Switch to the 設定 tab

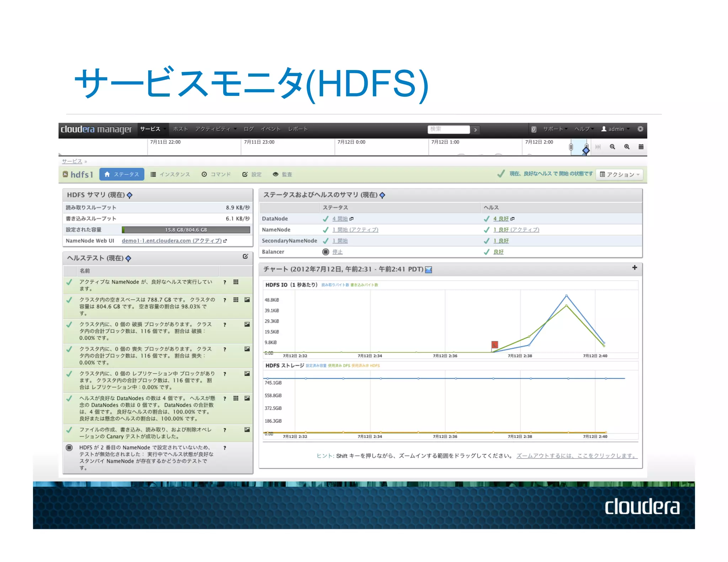coord(252,174)
